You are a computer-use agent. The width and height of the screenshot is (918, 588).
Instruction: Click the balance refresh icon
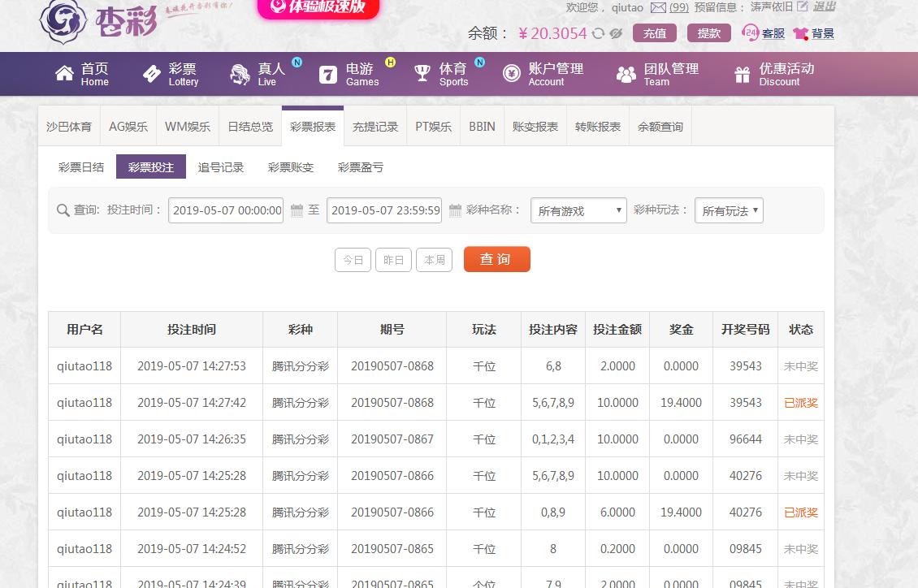point(599,33)
